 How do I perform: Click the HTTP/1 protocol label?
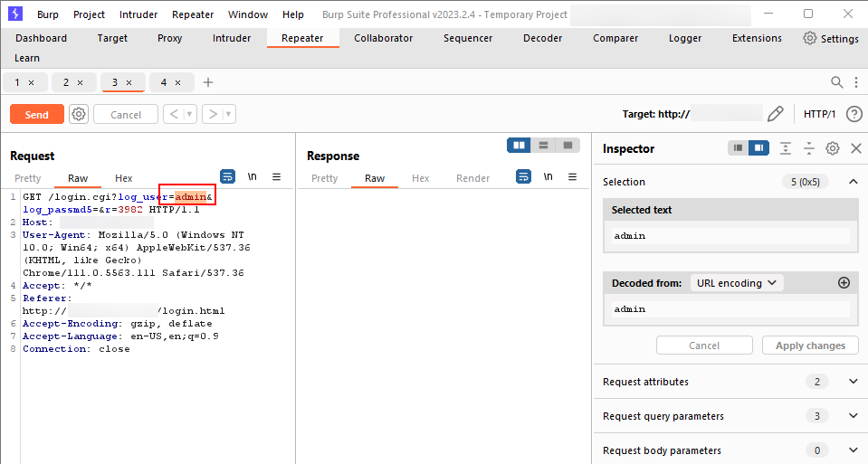click(819, 114)
